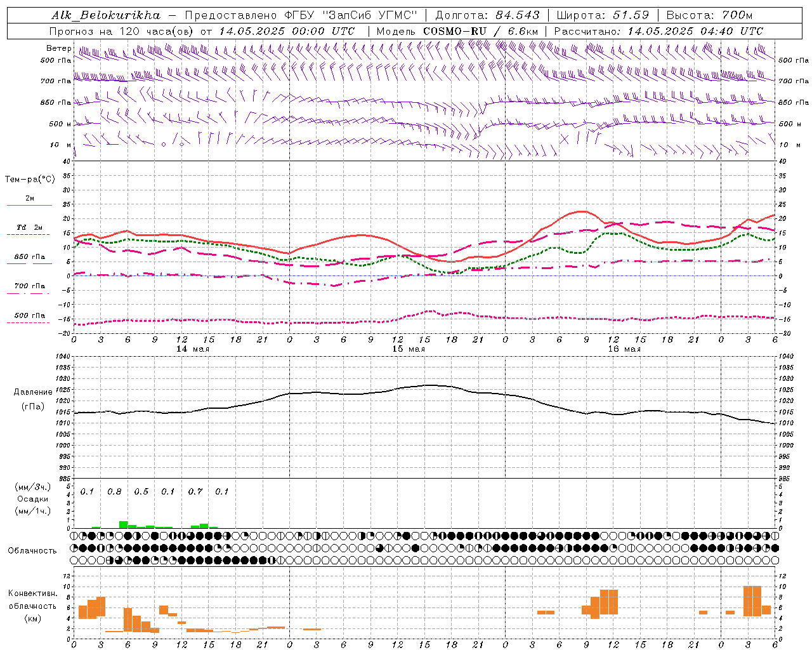Image resolution: width=812 pixels, height=650 pixels.
Task: Click the '0.8' three-hour precipitation value
Action: [x=114, y=492]
